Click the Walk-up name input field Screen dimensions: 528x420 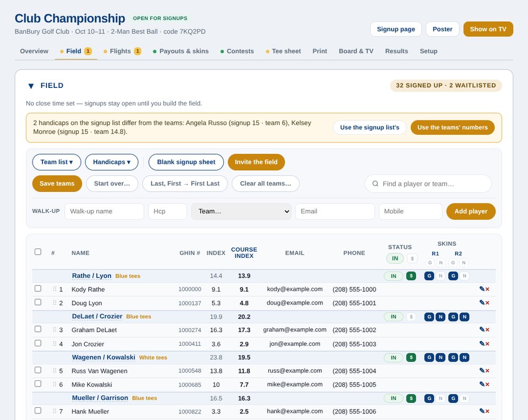click(x=105, y=211)
